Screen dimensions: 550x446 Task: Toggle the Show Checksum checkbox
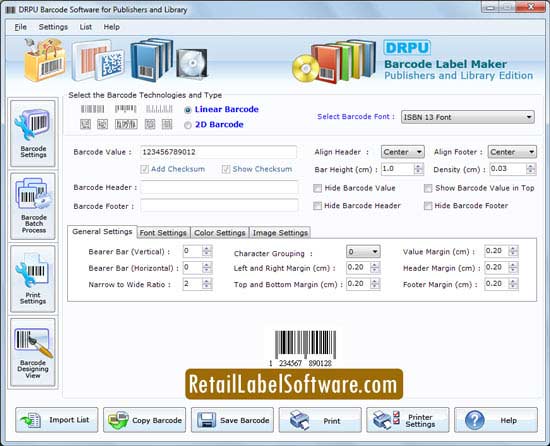[226, 169]
